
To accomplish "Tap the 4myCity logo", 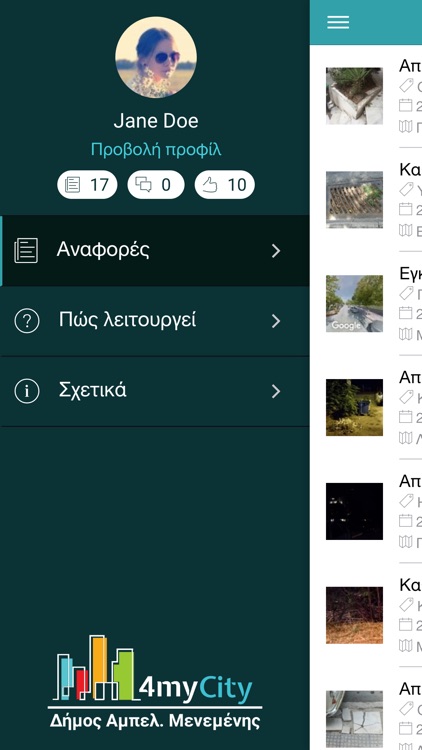I will tap(155, 683).
